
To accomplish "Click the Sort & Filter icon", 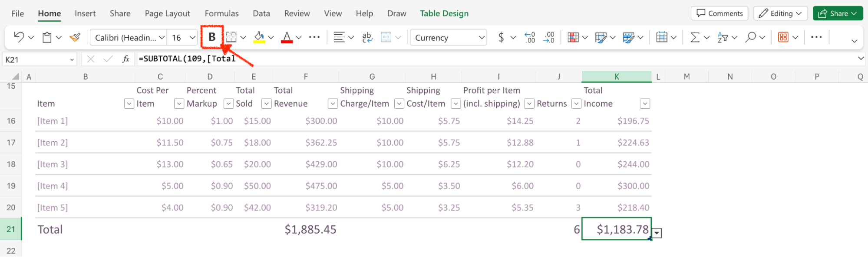I will click(x=723, y=37).
